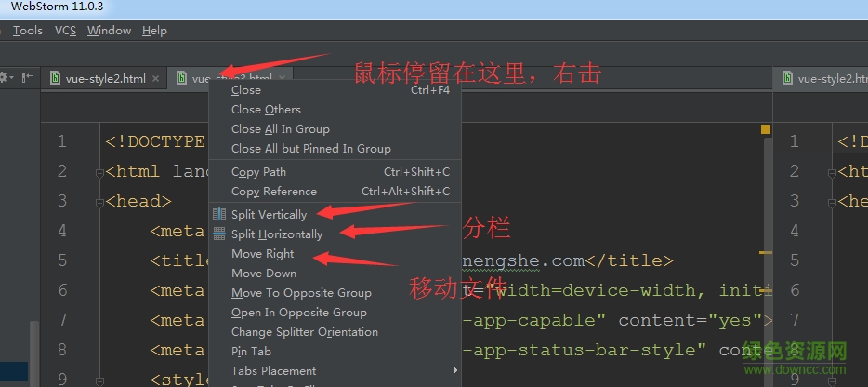Viewport: 868px width, 387px height.
Task: Collapse right-pane fold marker on line 3
Action: (x=832, y=204)
